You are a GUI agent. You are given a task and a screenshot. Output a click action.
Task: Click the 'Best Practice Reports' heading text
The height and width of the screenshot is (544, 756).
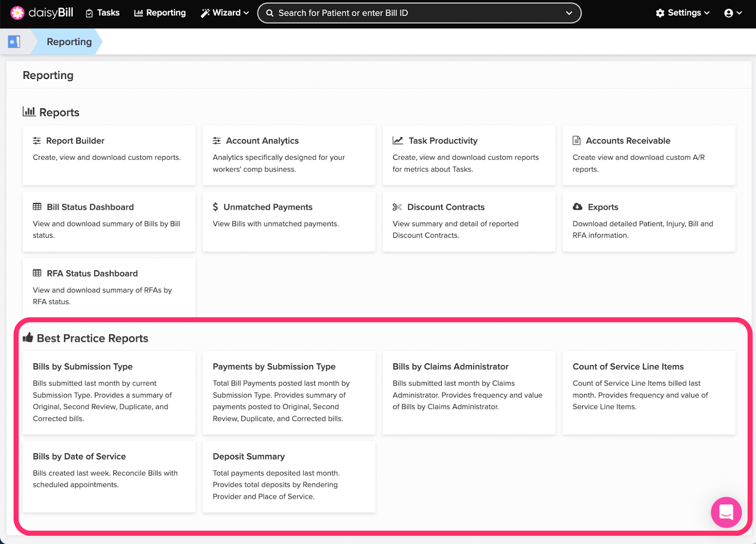pyautogui.click(x=93, y=338)
